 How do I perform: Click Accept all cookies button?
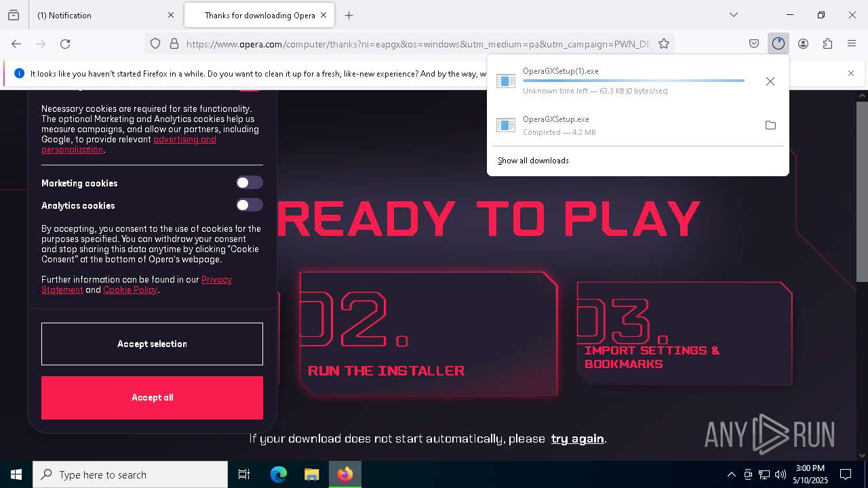(x=152, y=398)
